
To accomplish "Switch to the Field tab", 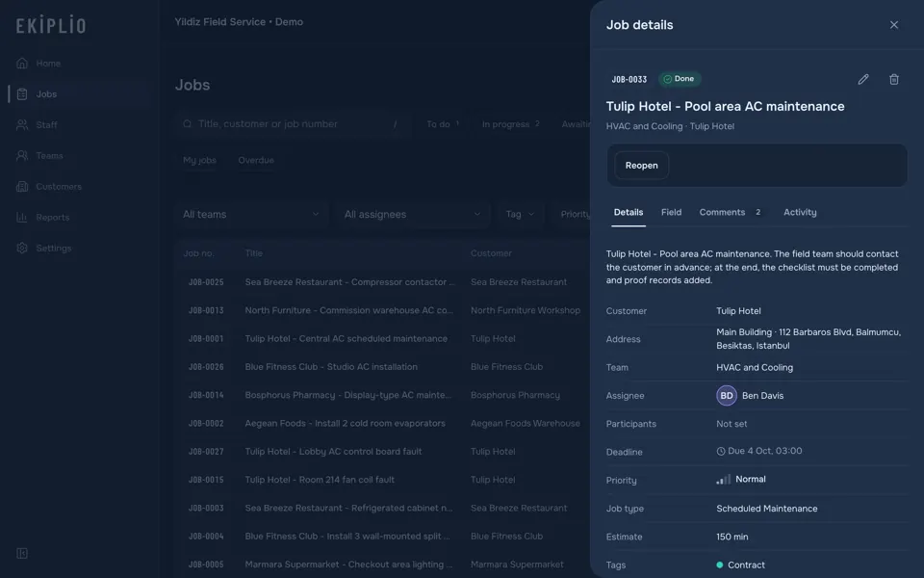I will (671, 212).
